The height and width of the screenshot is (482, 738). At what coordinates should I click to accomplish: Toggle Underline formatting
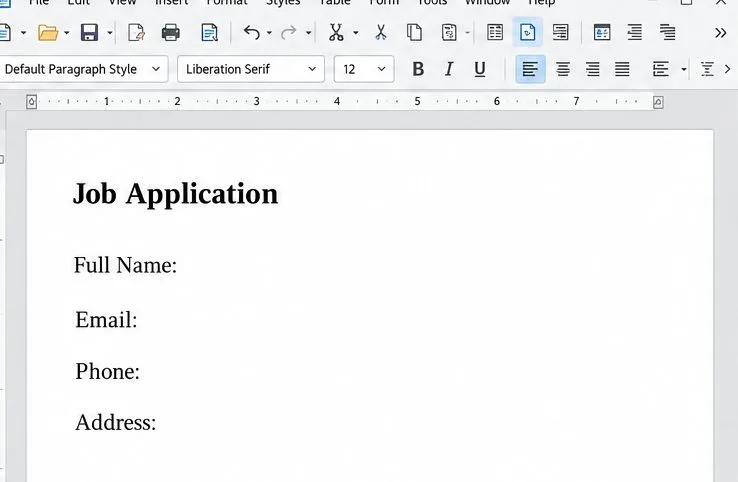pyautogui.click(x=480, y=69)
